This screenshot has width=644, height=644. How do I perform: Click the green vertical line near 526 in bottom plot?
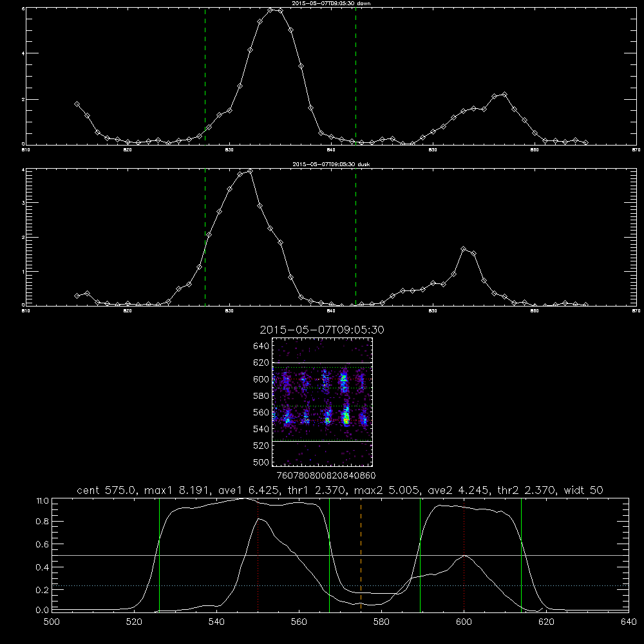click(159, 554)
